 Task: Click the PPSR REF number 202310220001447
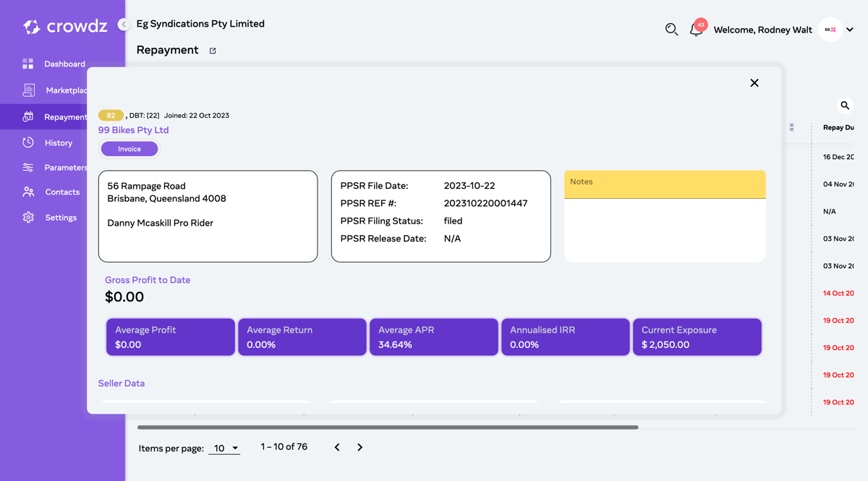(x=485, y=203)
